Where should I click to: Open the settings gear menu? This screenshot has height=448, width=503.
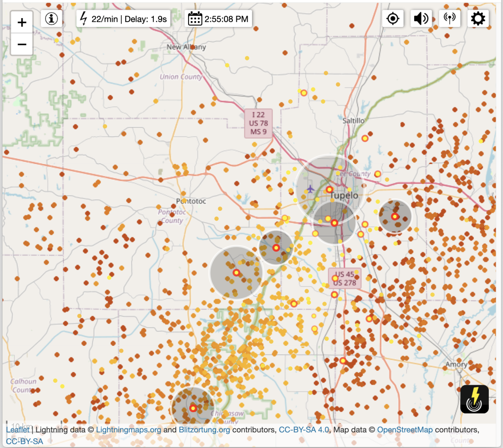(x=478, y=19)
